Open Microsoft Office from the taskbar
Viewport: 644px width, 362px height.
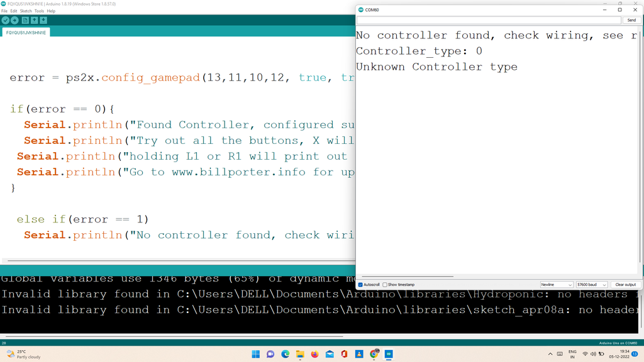click(344, 354)
